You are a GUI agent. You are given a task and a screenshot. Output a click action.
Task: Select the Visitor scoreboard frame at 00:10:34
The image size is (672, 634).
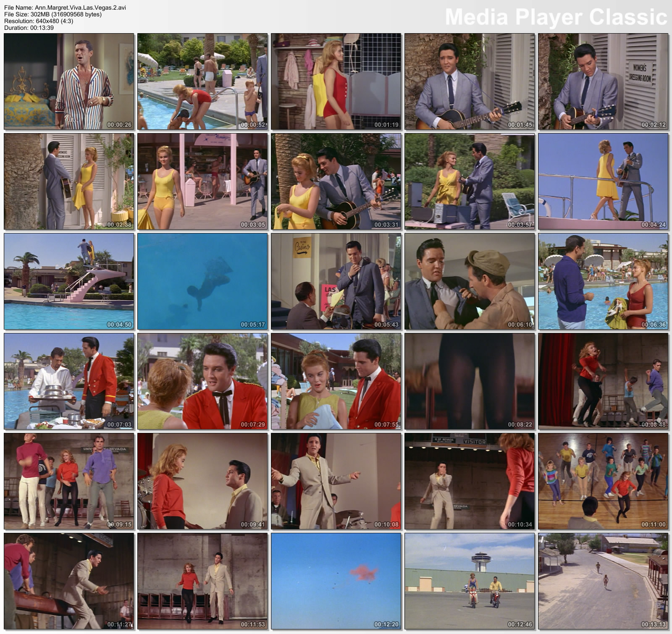click(x=470, y=481)
